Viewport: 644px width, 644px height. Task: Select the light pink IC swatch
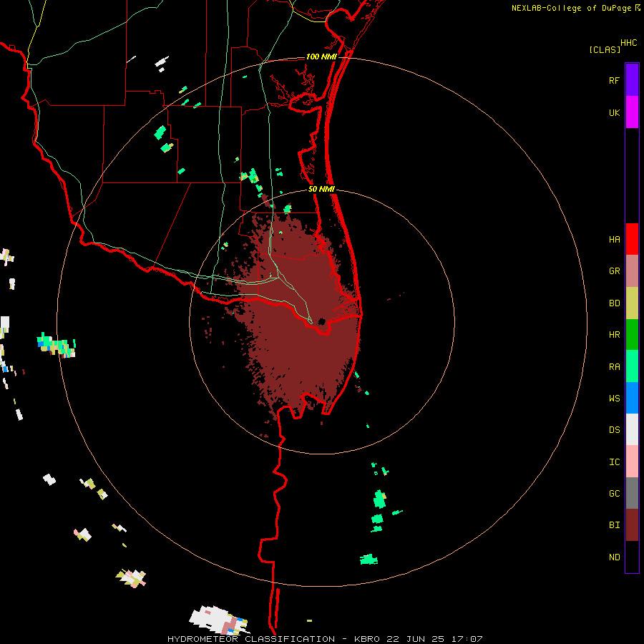pyautogui.click(x=632, y=462)
